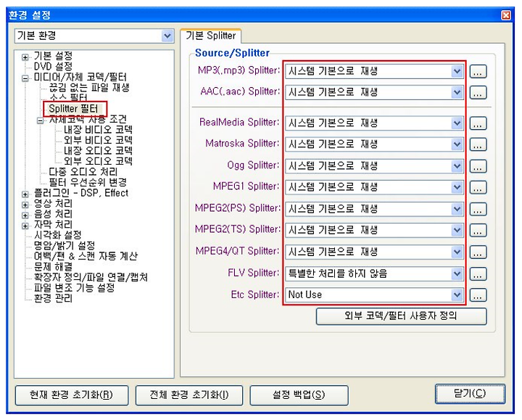Select 여백/팬 & 스캔 자동 계산 item
The height and width of the screenshot is (420, 522).
86,256
